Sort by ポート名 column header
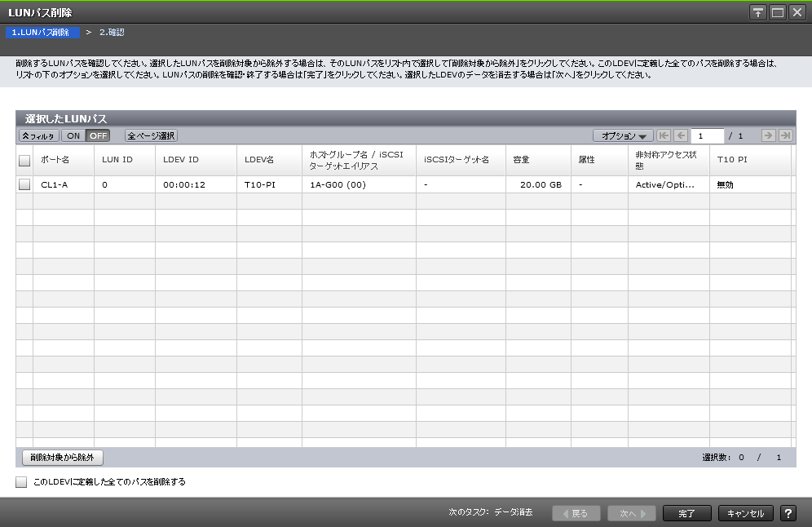 tap(63, 160)
